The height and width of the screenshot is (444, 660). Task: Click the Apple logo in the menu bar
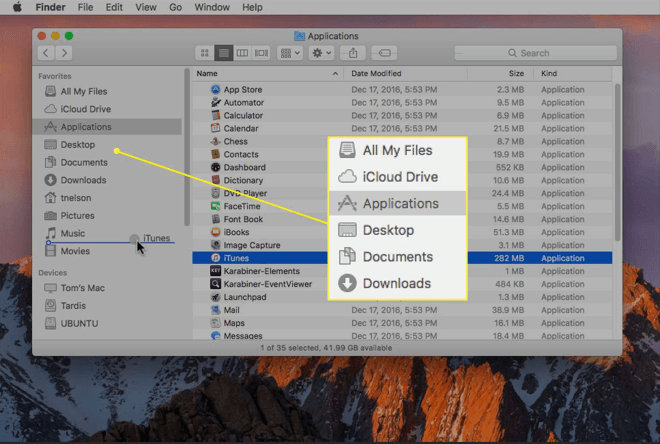pyautogui.click(x=17, y=7)
